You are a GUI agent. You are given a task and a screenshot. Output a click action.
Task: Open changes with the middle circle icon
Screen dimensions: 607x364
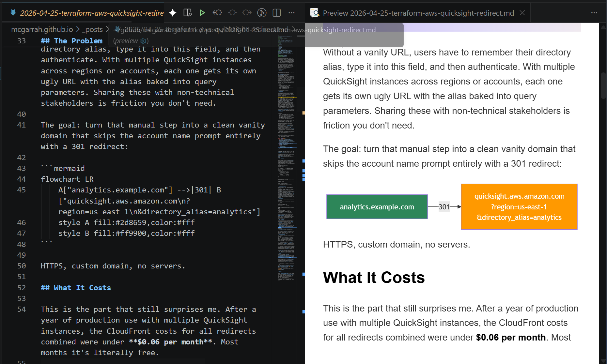232,12
